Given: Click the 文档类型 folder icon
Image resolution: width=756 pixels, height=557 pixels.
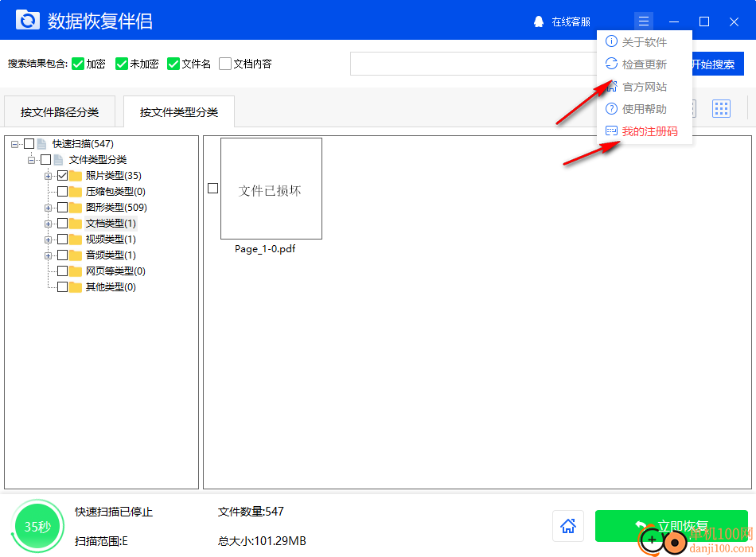Looking at the screenshot, I should [x=76, y=223].
